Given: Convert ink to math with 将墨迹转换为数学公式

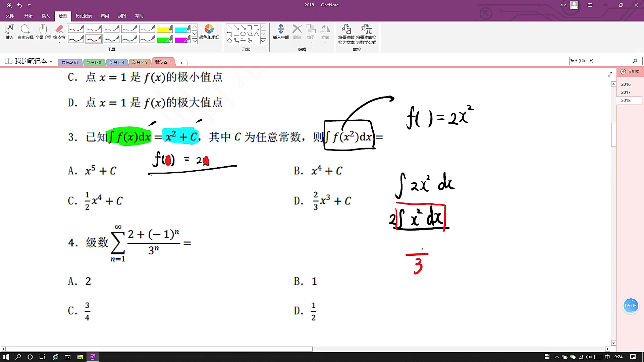Looking at the screenshot, I should pos(366,34).
